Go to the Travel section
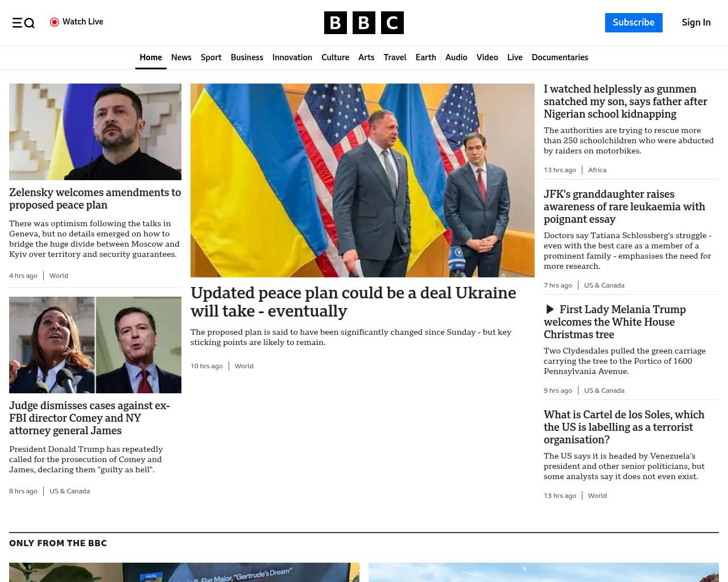 [x=395, y=57]
